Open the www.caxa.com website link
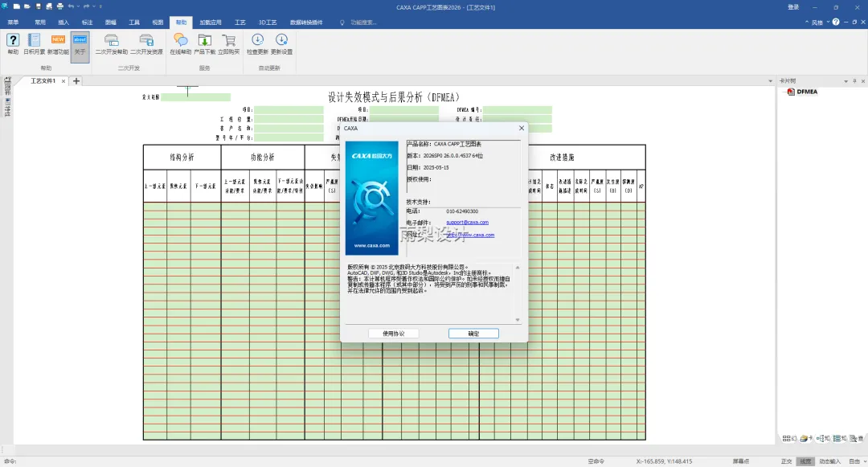Screen dimensions: 868x467 click(x=470, y=236)
